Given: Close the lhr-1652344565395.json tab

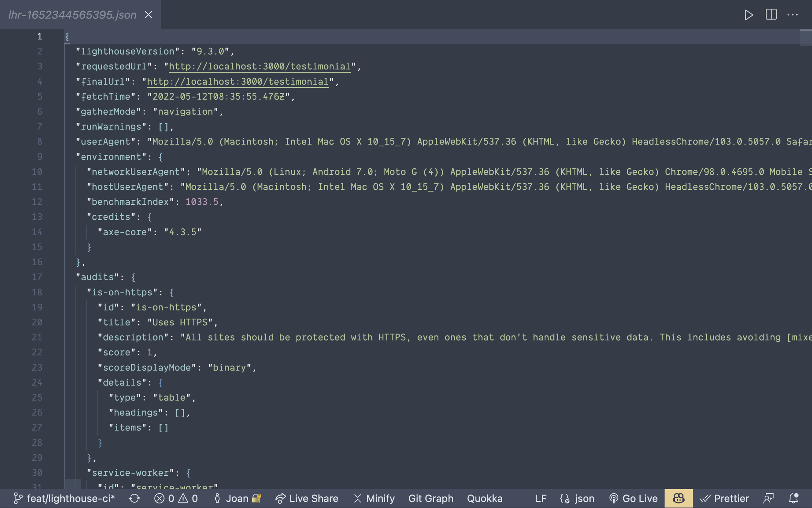Looking at the screenshot, I should click(148, 15).
